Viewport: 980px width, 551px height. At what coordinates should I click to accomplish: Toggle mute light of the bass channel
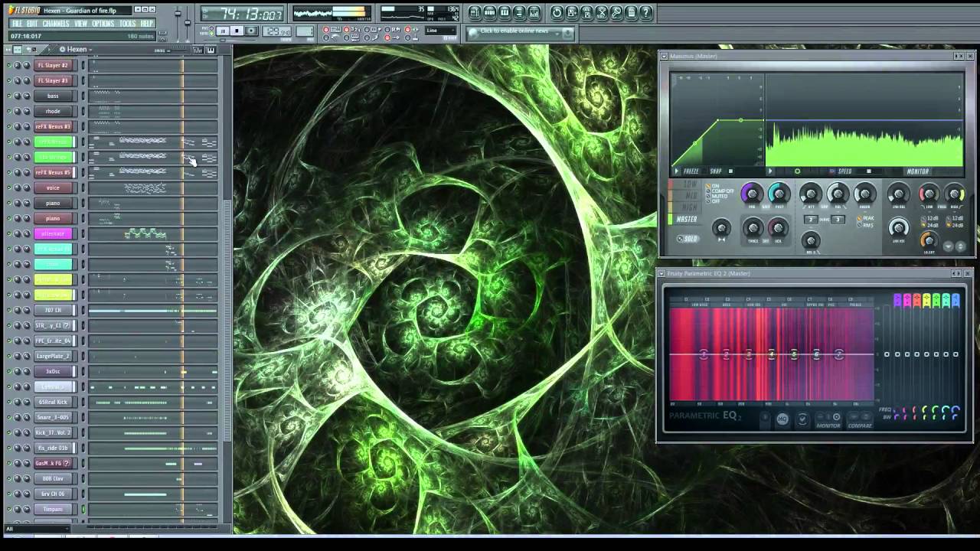click(8, 96)
